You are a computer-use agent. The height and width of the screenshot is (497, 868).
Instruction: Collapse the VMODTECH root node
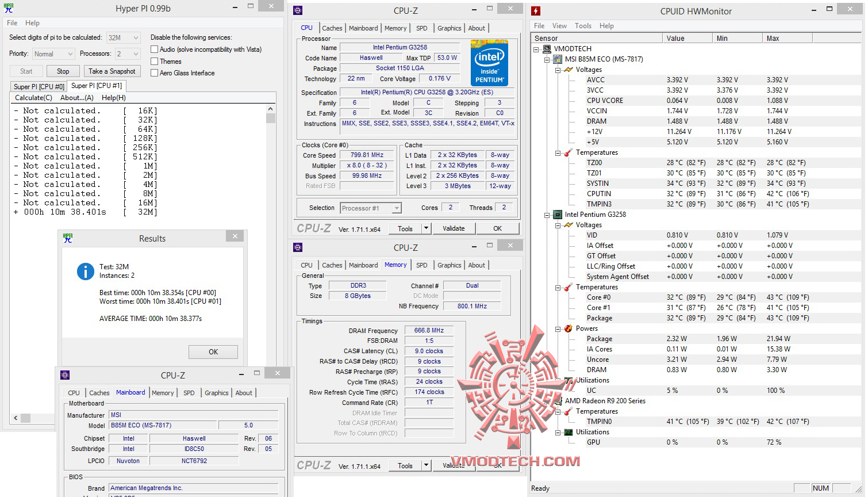point(536,49)
